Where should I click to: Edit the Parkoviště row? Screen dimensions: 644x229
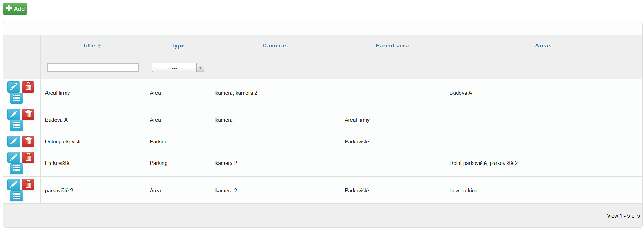tap(14, 158)
